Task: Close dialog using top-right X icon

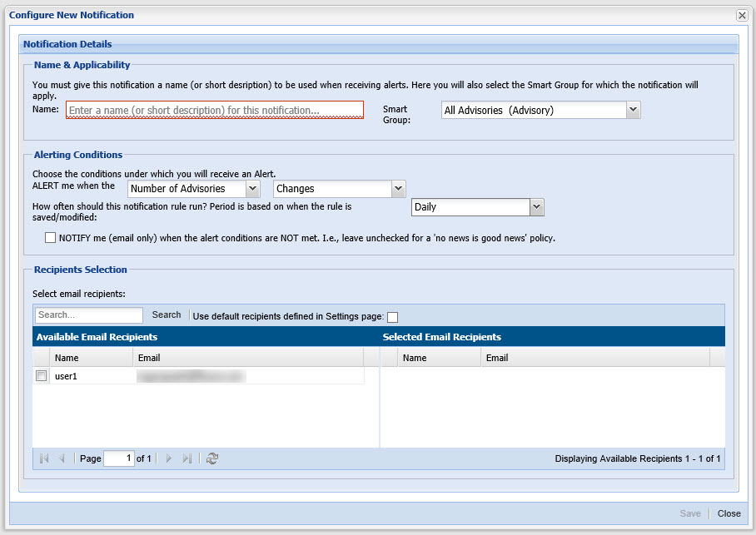Action: tap(741, 15)
